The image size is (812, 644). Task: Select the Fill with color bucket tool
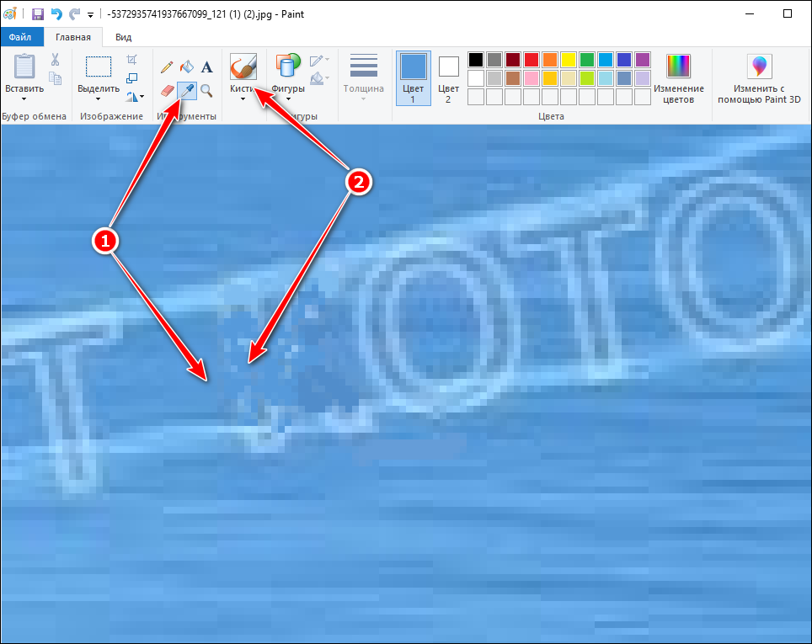click(186, 67)
